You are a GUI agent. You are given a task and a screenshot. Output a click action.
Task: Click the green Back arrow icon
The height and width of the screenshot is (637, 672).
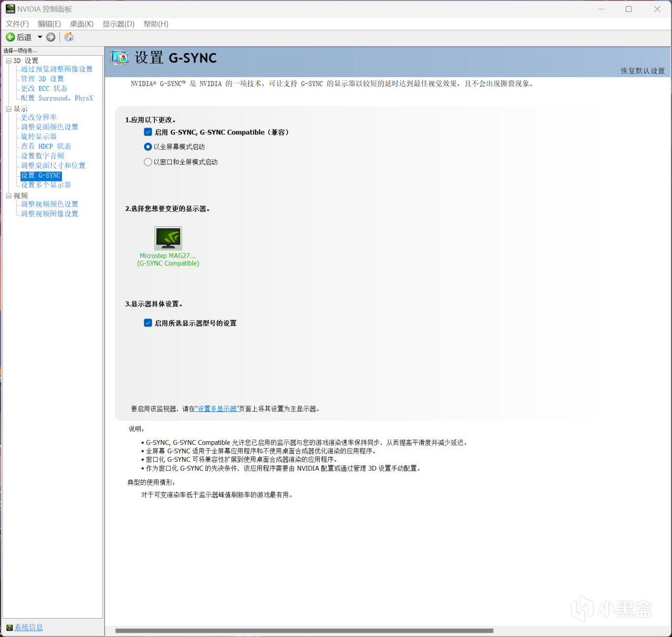pos(10,37)
